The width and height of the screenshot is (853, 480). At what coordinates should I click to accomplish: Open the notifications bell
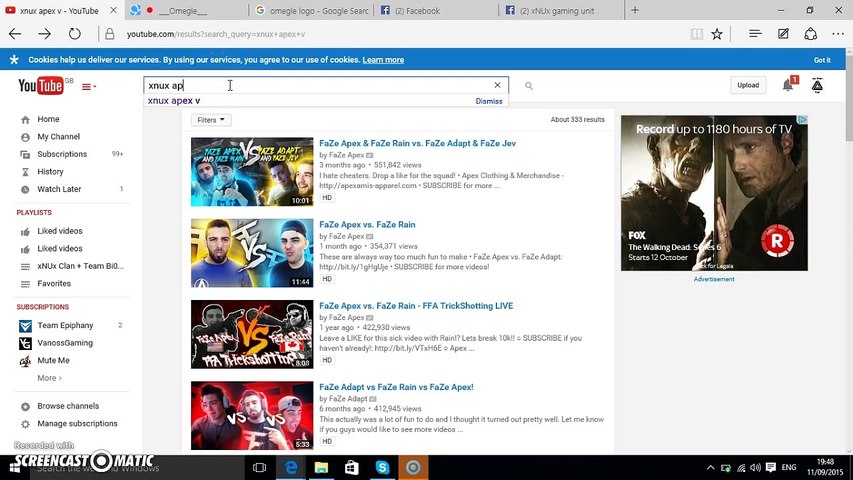tap(788, 85)
